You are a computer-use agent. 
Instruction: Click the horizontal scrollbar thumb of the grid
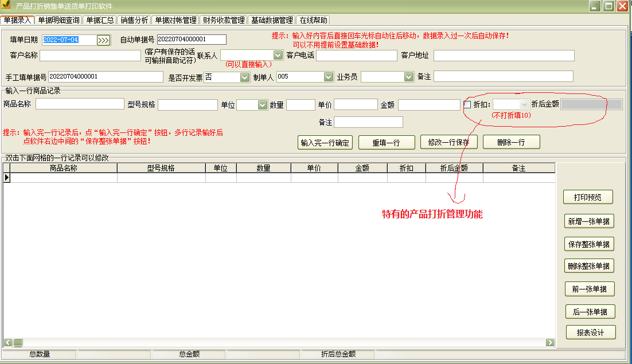(x=18, y=342)
